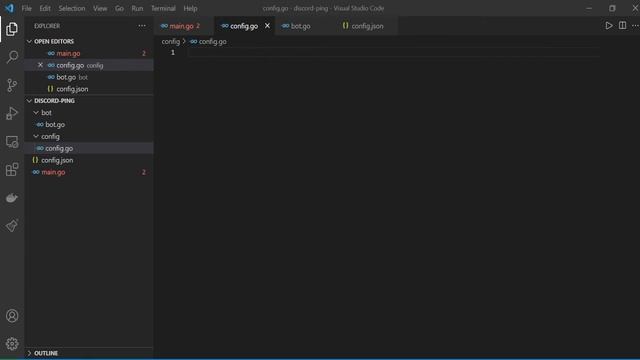The image size is (640, 360).
Task: Close the config.go editor tab
Action: (267, 26)
